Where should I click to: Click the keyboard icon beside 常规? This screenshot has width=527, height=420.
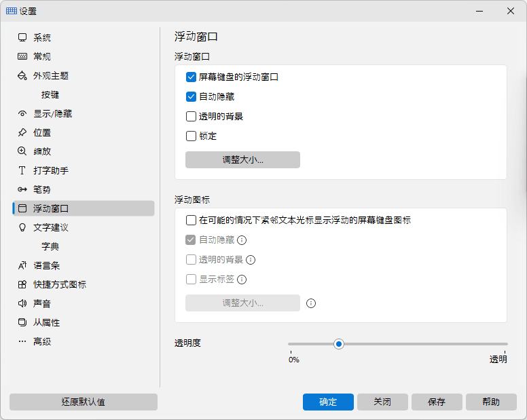tap(22, 56)
